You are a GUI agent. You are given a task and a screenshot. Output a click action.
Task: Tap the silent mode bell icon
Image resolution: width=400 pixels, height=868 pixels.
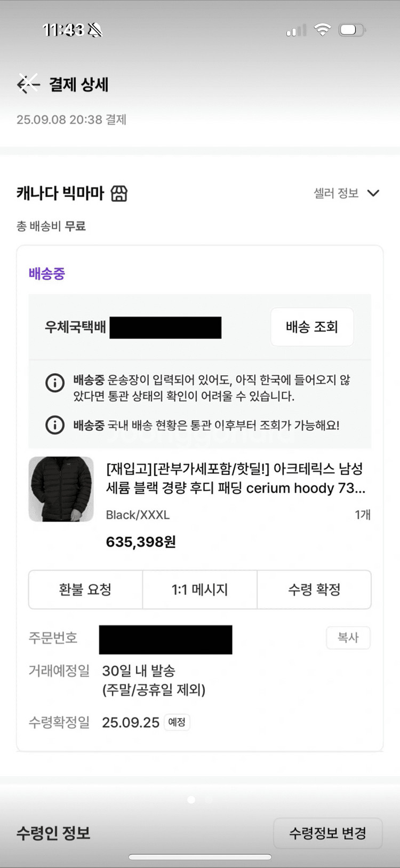(95, 30)
